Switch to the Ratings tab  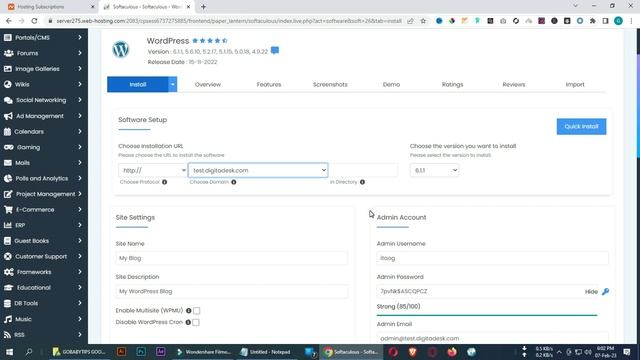point(453,84)
